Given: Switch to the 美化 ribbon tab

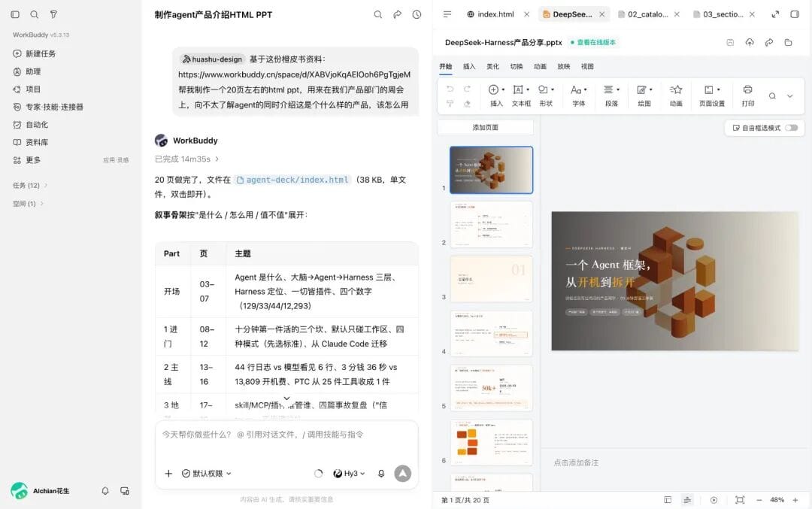Looking at the screenshot, I should pyautogui.click(x=492, y=66).
